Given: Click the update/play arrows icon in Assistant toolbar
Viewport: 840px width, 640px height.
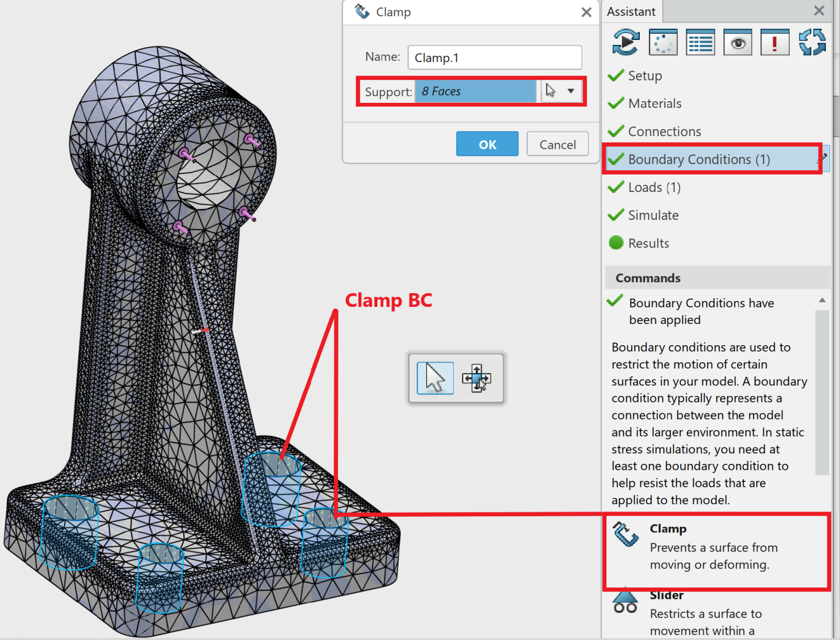Looking at the screenshot, I should click(626, 42).
